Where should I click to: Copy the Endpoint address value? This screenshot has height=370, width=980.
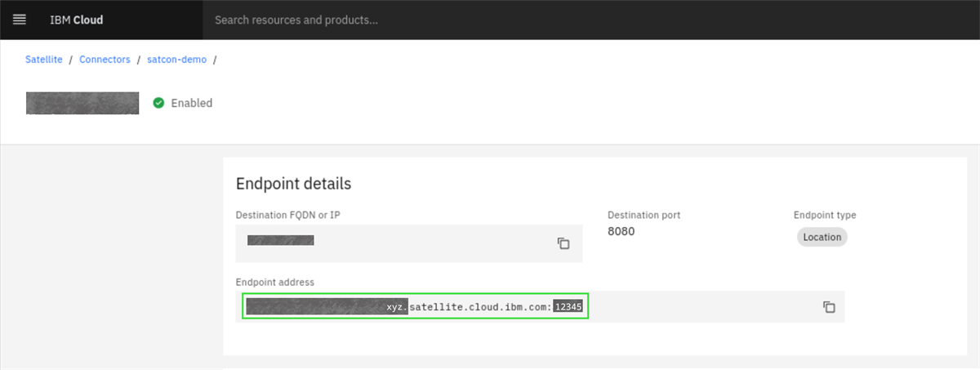tap(829, 307)
